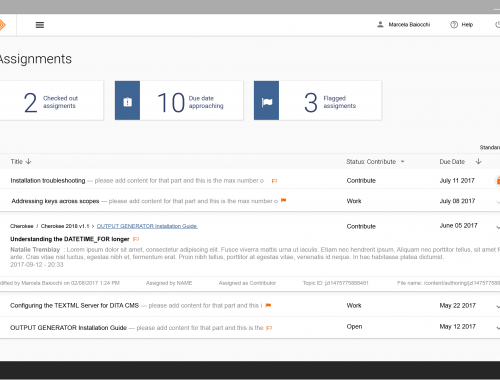500x380 pixels.
Task: Click the blue flagged assignments flag tile
Action: tap(266, 100)
